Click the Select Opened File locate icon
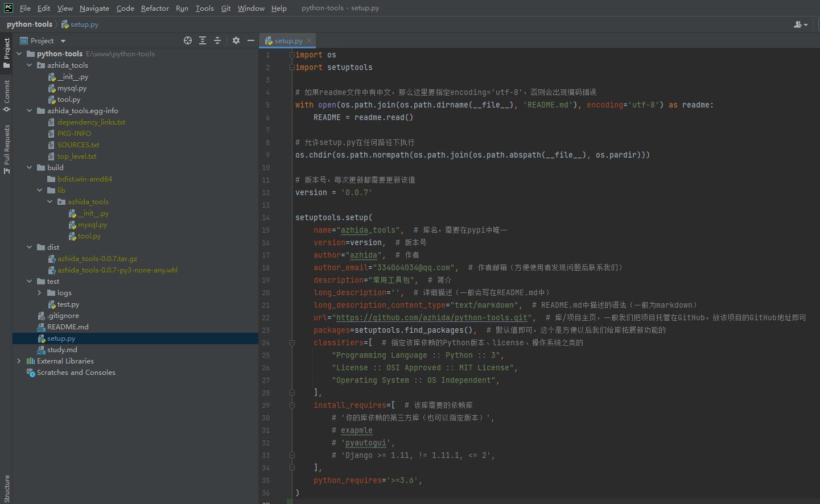This screenshot has width=820, height=504. click(x=188, y=40)
